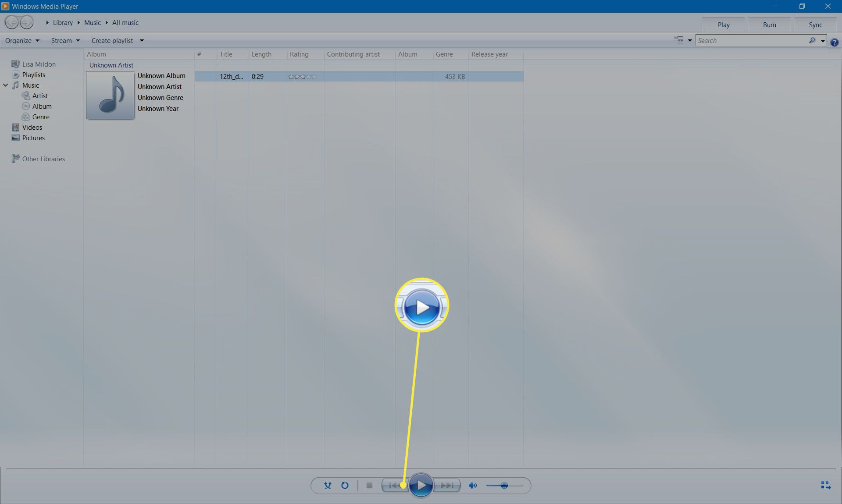Open the Library breadcrumb
This screenshot has width=842, height=504.
point(63,23)
